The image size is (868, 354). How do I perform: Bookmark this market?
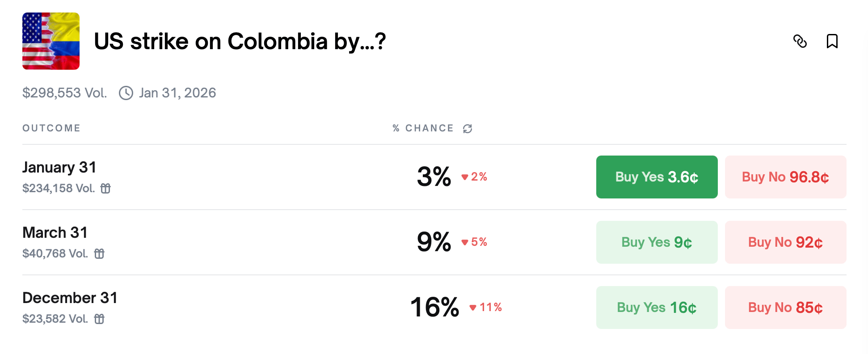coord(832,42)
